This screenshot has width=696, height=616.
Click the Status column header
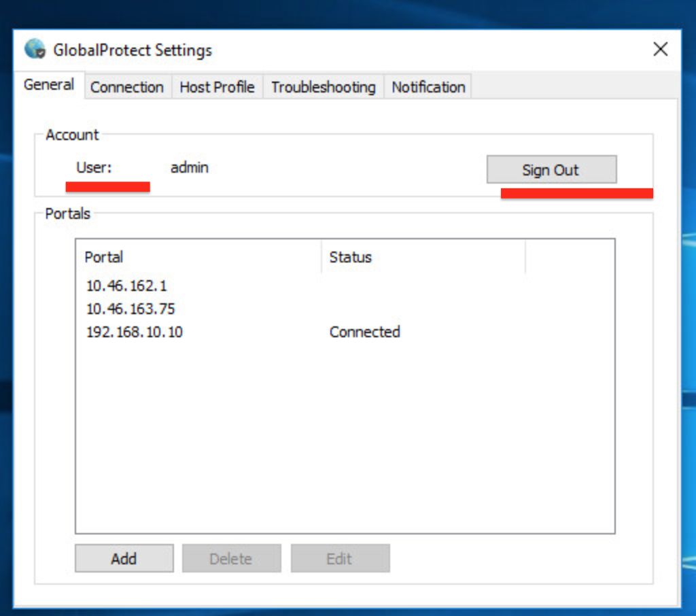point(424,257)
